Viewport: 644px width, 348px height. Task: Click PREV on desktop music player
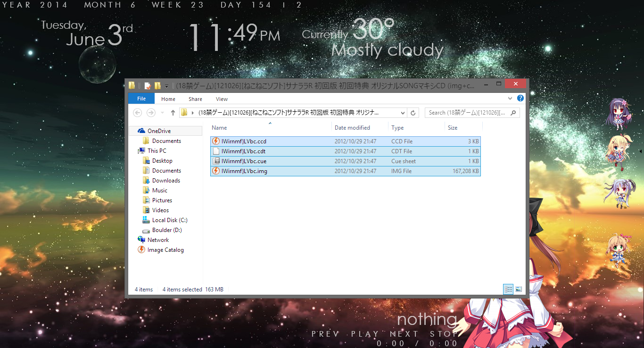pos(326,334)
